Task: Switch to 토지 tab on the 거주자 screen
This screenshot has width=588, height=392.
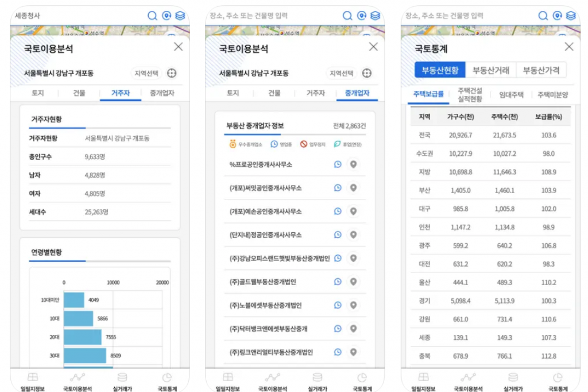Action: point(38,93)
